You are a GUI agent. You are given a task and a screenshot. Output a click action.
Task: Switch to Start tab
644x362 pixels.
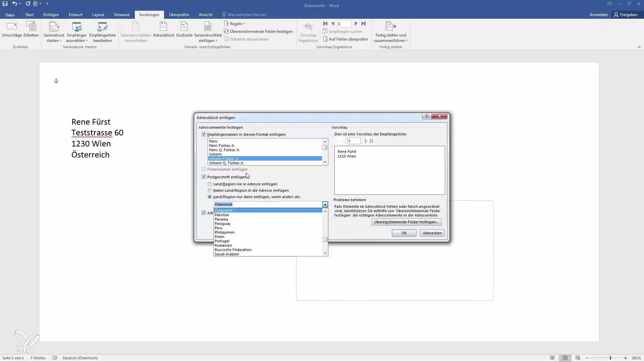(29, 15)
